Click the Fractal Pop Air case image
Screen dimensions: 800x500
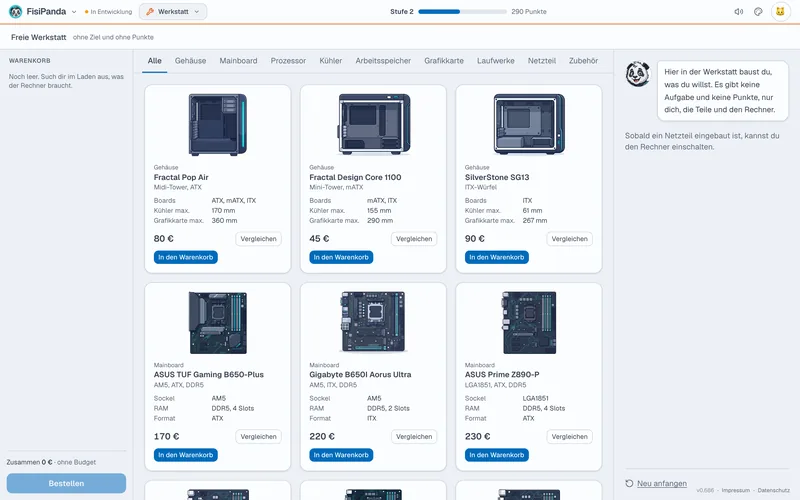pos(218,124)
